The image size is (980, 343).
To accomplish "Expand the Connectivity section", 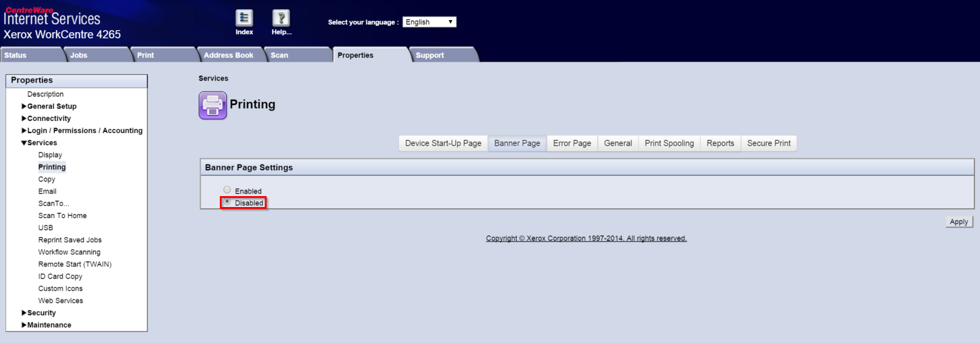I will click(x=24, y=118).
